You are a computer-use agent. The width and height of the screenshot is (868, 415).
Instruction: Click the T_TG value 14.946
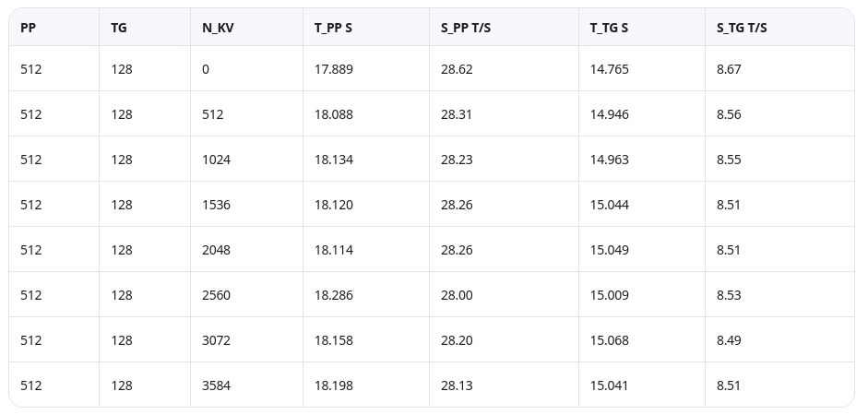tap(609, 114)
